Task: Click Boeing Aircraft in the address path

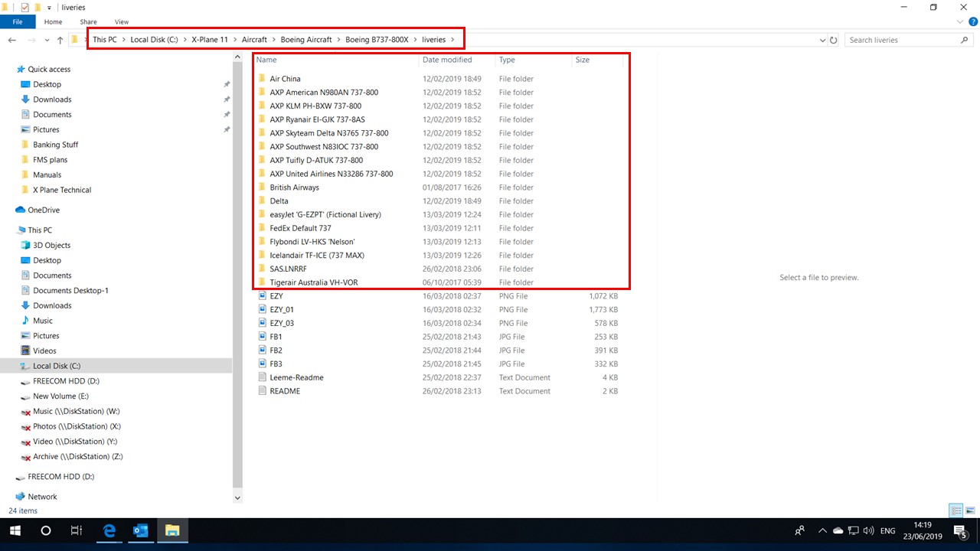Action: click(x=306, y=40)
